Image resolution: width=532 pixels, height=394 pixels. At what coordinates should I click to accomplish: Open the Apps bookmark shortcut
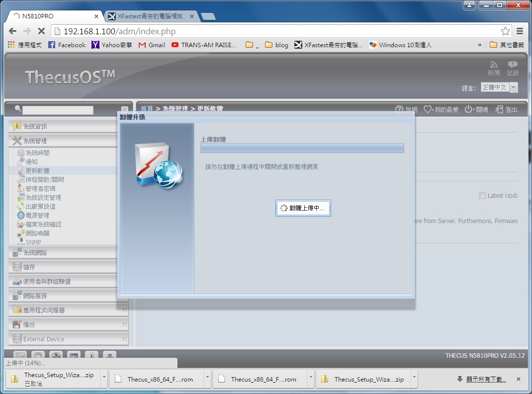25,45
